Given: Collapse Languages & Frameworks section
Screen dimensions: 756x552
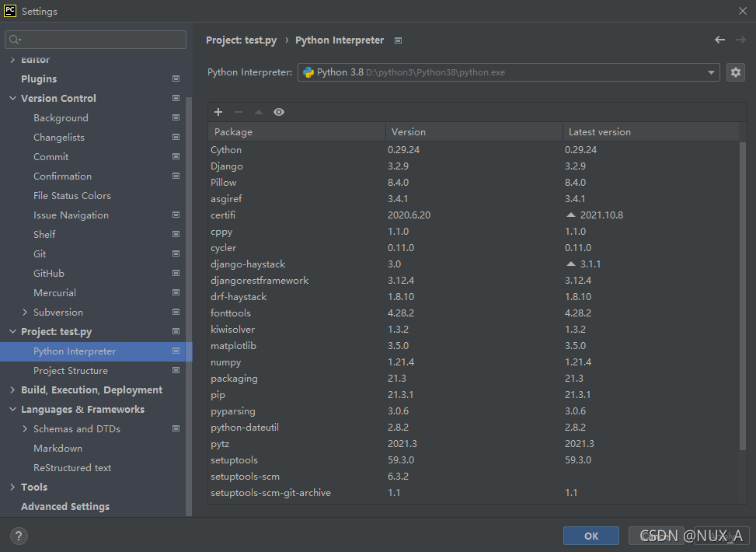Looking at the screenshot, I should 12,409.
